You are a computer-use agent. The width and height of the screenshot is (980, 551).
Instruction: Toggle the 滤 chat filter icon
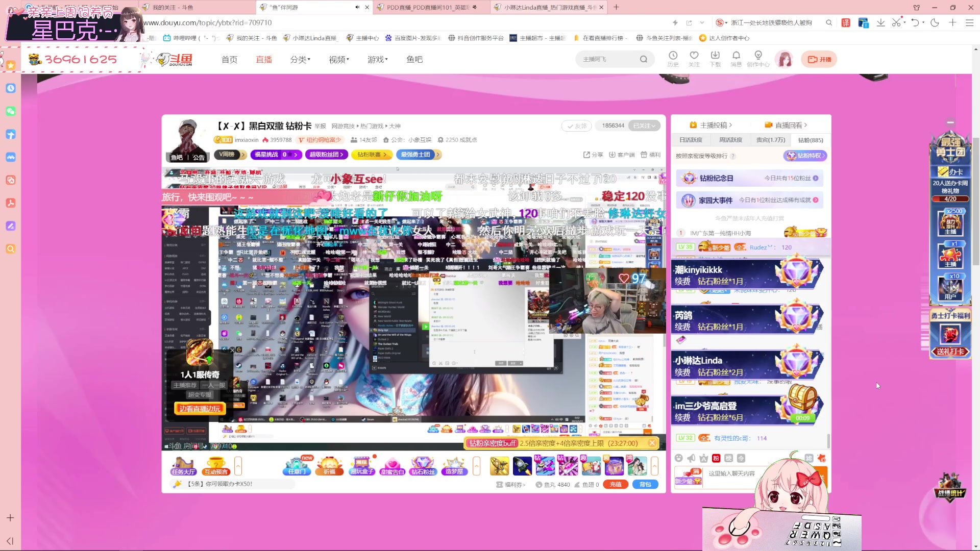click(x=808, y=458)
